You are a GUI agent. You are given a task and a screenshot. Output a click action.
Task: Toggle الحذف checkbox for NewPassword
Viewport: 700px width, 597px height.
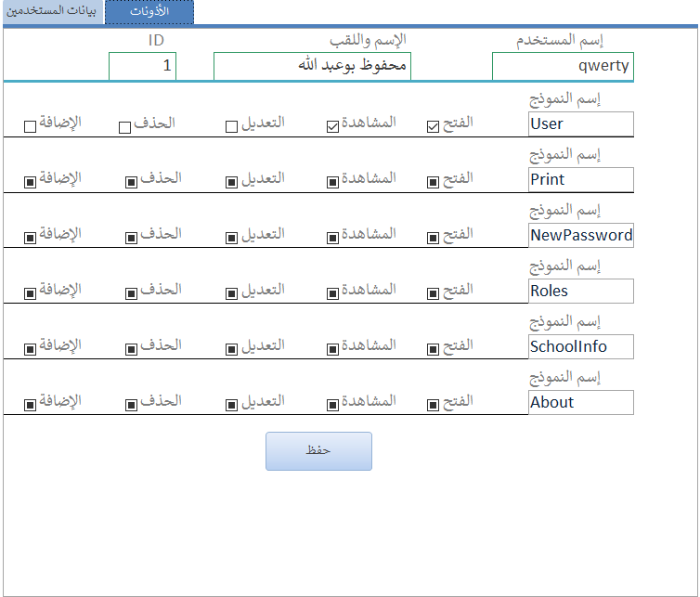pyautogui.click(x=131, y=238)
